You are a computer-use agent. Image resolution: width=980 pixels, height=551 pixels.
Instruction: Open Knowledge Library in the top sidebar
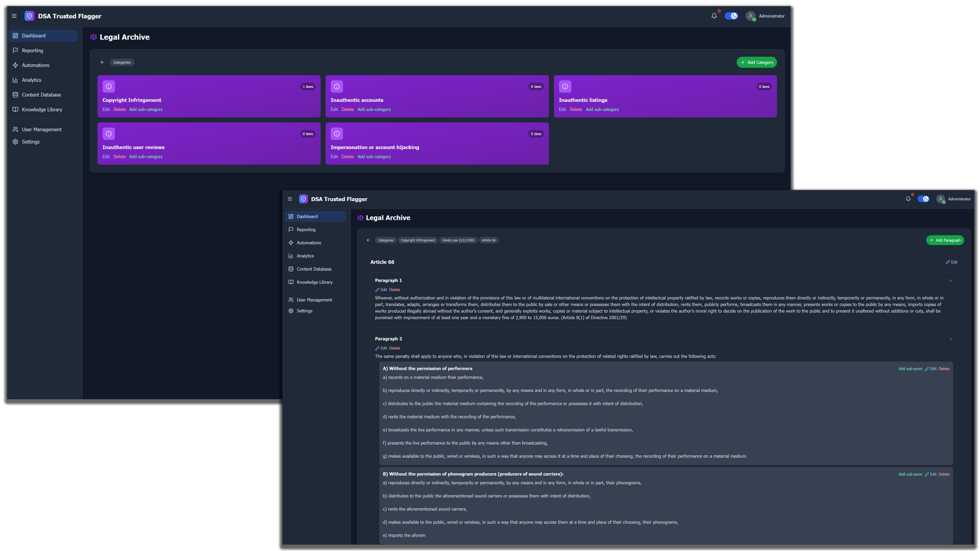pos(42,109)
